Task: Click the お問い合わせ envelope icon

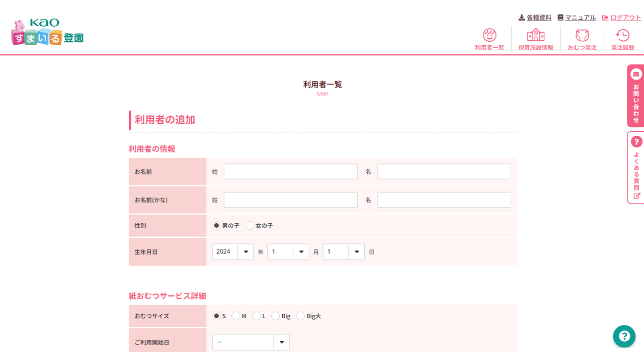Action: [x=636, y=74]
